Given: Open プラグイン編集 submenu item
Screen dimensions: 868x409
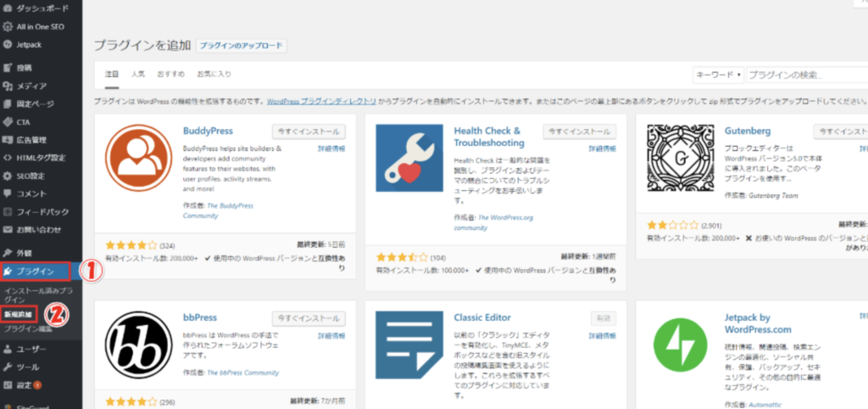Looking at the screenshot, I should tap(28, 329).
